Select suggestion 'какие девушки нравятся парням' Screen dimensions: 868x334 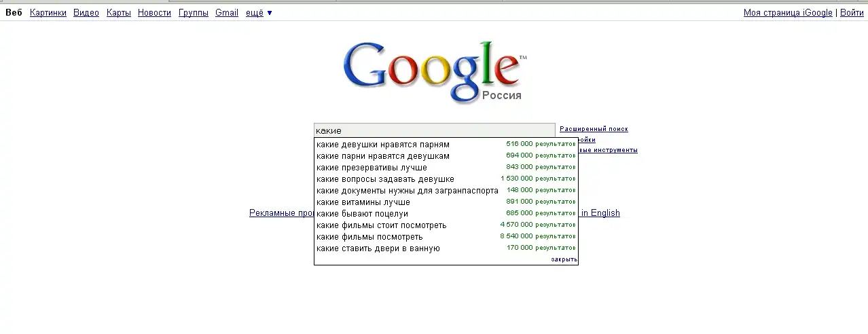[383, 145]
